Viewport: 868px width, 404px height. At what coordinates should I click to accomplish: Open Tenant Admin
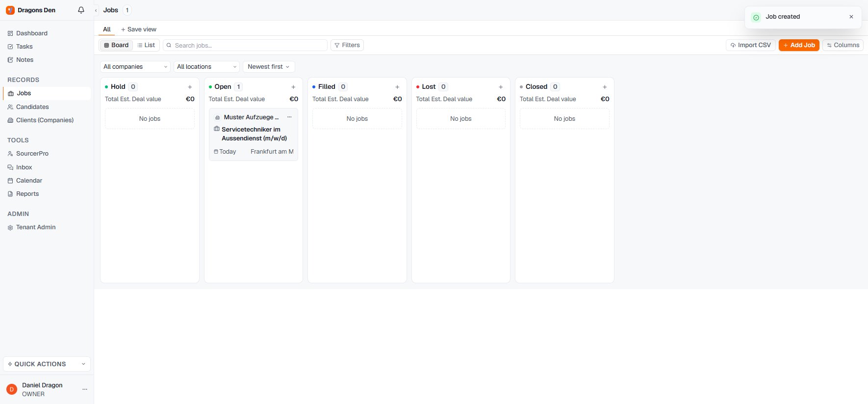[47, 227]
